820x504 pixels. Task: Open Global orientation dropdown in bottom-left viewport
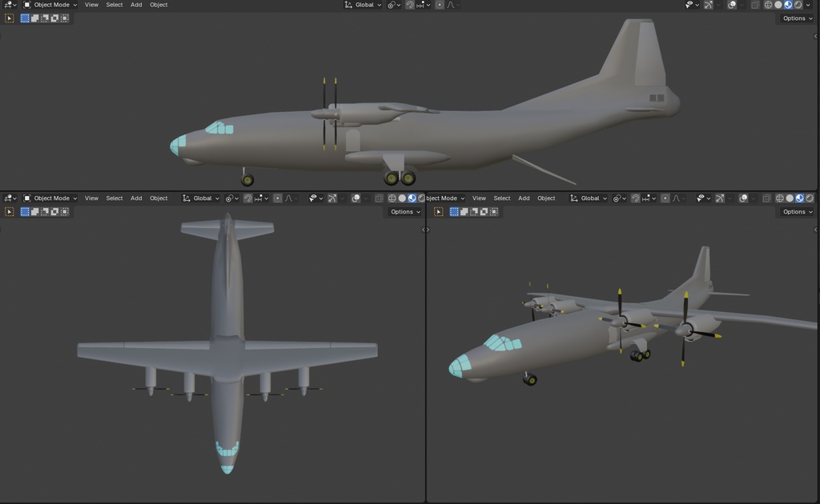pyautogui.click(x=201, y=198)
